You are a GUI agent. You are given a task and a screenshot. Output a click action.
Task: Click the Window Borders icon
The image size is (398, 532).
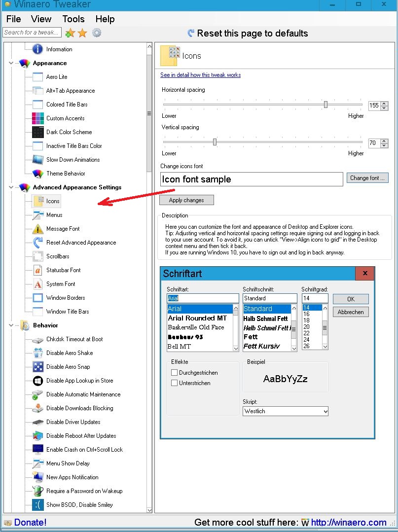[x=37, y=298]
